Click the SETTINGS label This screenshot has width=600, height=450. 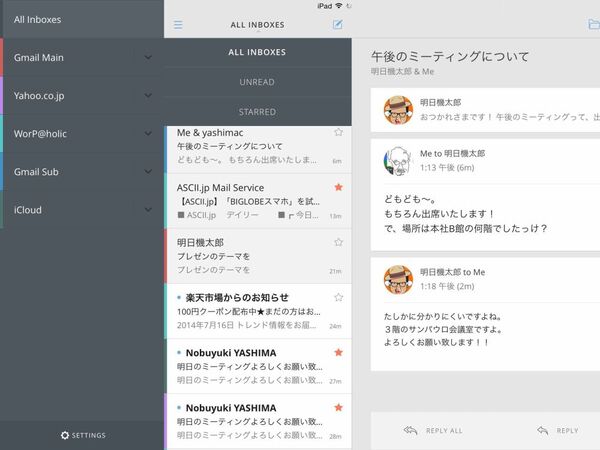89,435
